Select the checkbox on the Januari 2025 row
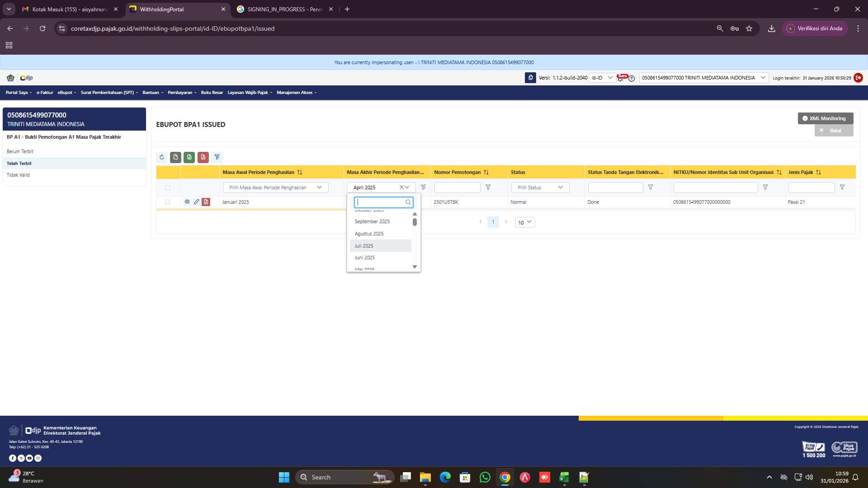The height and width of the screenshot is (488, 868). tap(168, 202)
